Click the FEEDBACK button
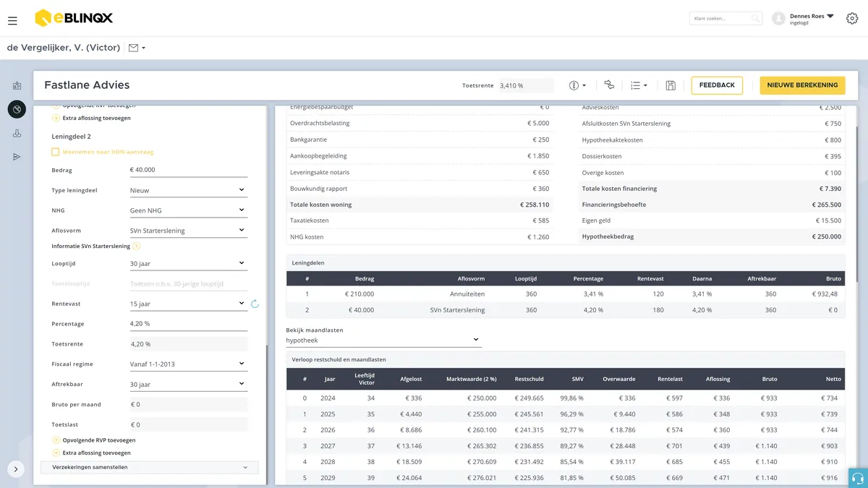Viewport: 868px width, 488px height. [717, 85]
